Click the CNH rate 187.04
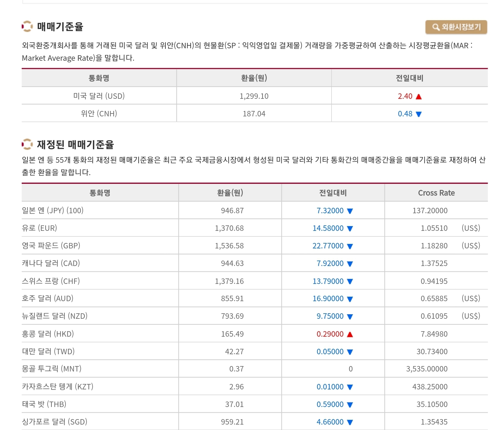This screenshot has height=430, width=504. tap(254, 114)
